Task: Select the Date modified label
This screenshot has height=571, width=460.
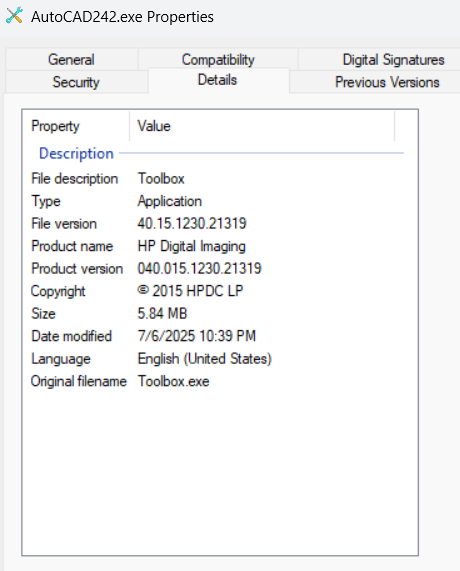Action: point(71,336)
